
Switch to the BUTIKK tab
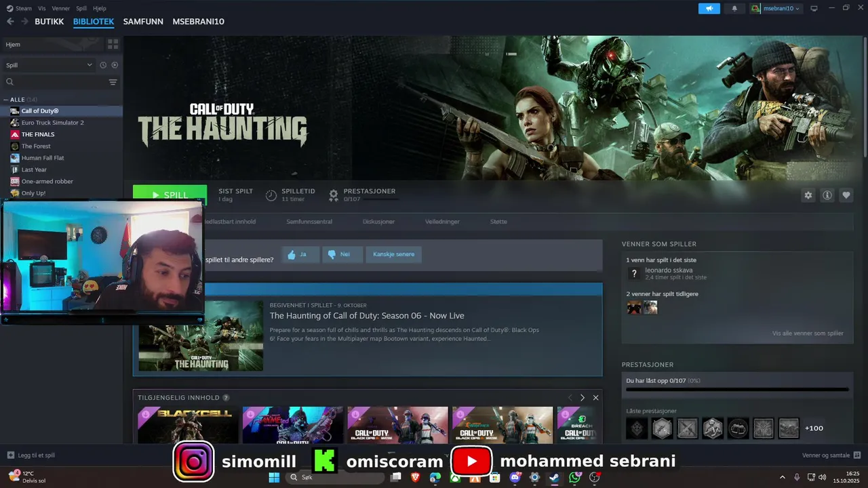(49, 22)
